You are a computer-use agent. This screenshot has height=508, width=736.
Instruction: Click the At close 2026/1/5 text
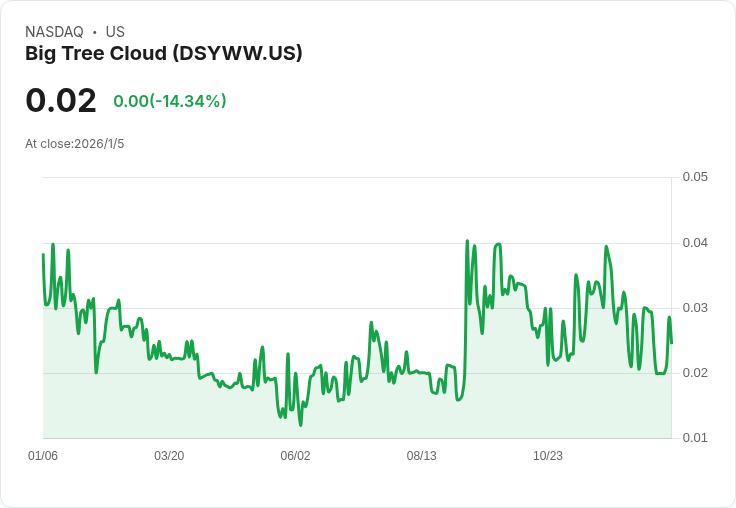[75, 144]
